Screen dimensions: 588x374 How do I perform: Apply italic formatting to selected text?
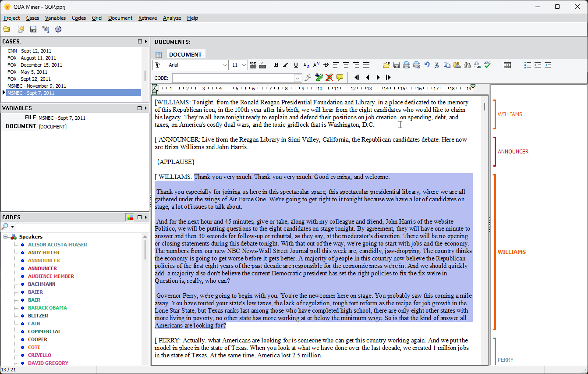coord(286,65)
